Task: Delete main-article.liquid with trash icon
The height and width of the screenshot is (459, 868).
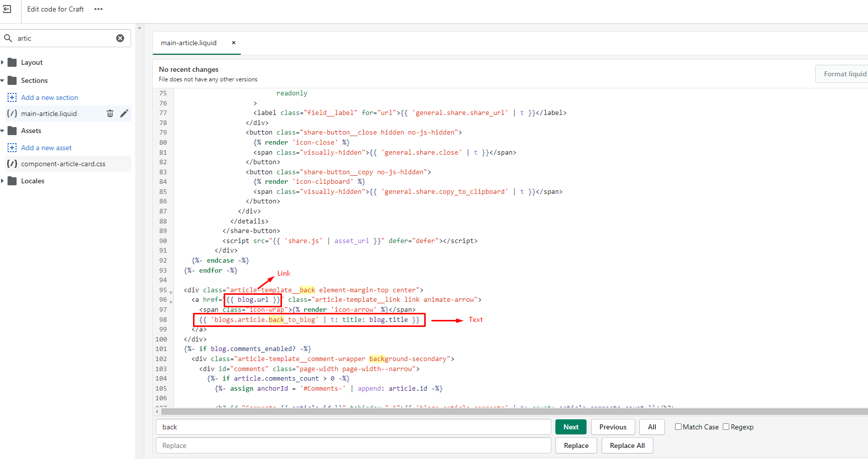Action: click(x=110, y=113)
